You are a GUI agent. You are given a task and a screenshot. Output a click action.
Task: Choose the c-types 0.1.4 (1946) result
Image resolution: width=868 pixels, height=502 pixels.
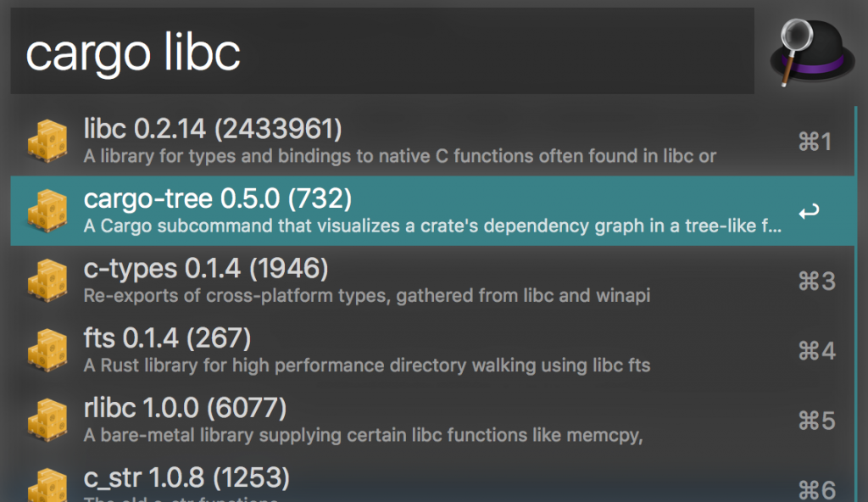pyautogui.click(x=205, y=269)
